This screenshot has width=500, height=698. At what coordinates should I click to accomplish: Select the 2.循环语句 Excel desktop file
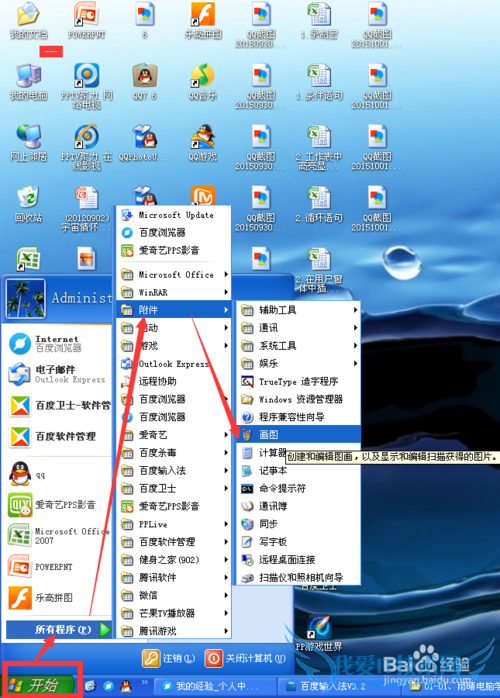[x=319, y=204]
